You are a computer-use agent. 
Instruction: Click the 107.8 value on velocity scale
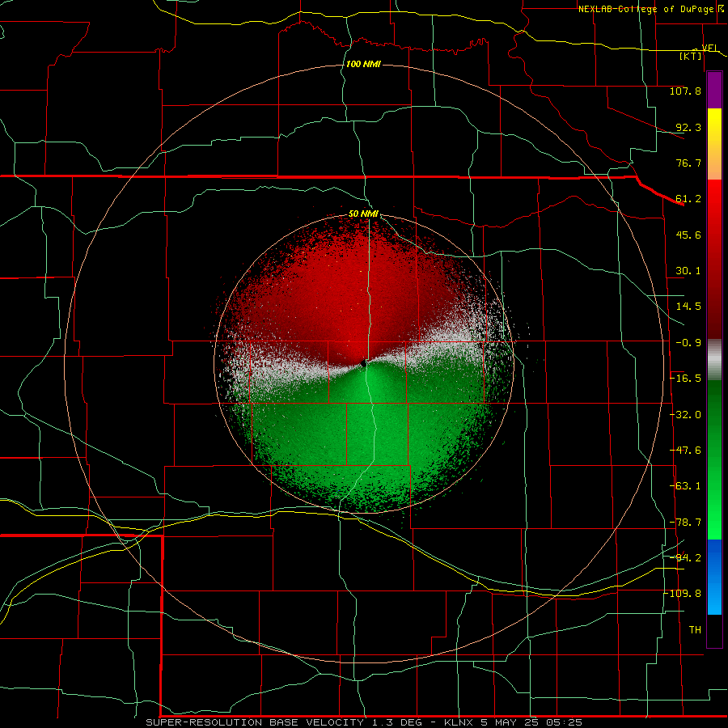(685, 91)
